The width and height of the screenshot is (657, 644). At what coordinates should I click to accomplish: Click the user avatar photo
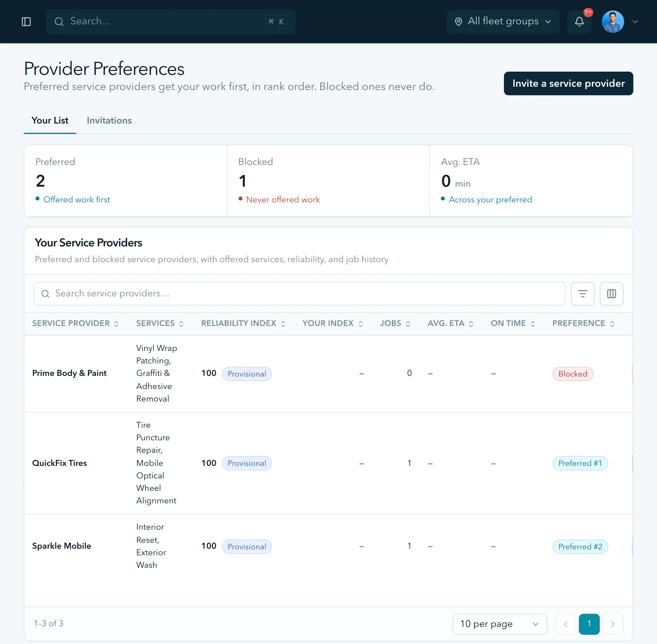click(x=613, y=22)
